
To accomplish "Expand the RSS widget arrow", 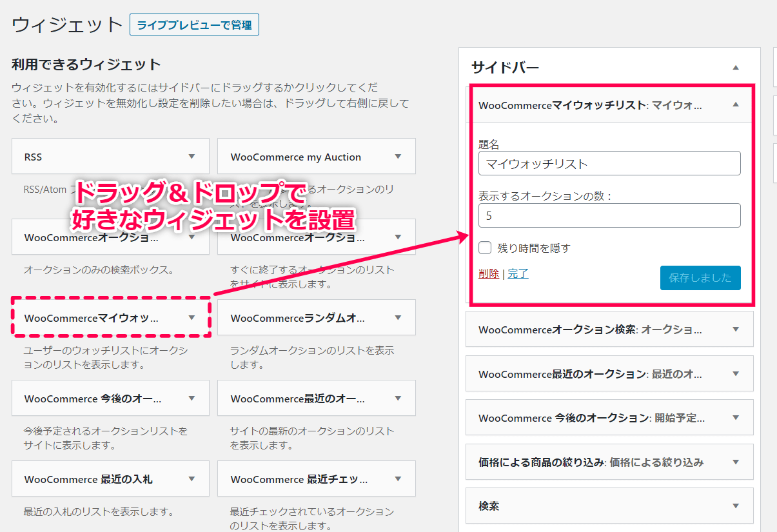I will point(192,157).
